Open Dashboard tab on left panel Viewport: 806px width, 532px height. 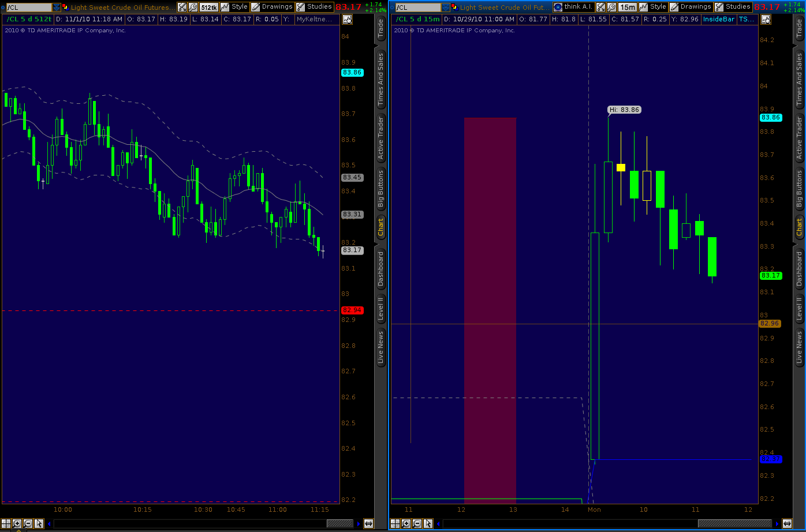click(380, 269)
